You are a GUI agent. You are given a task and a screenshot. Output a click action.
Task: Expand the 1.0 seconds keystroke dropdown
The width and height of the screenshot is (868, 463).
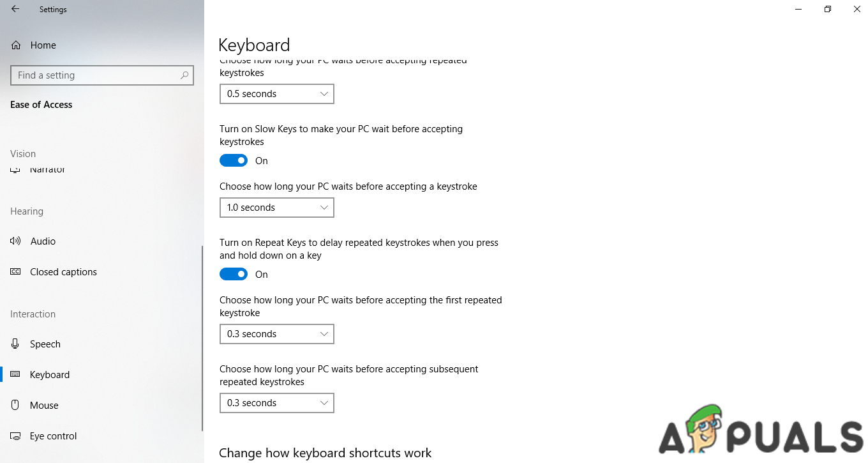(276, 208)
